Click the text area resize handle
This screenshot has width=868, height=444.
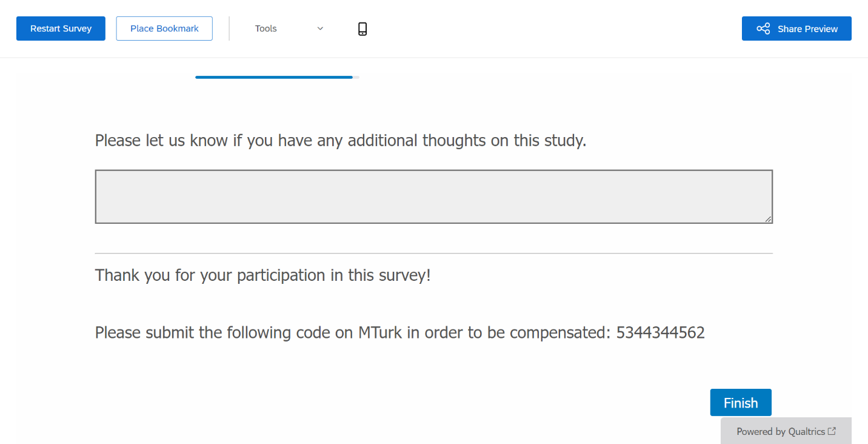click(x=768, y=219)
